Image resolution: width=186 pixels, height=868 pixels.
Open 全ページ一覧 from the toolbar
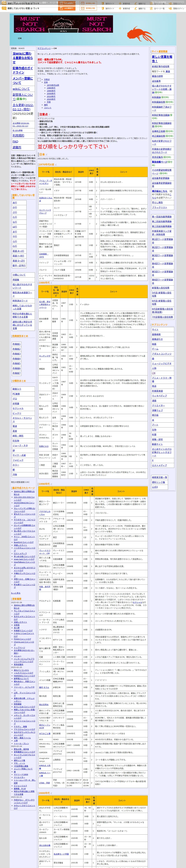tap(158, 8)
